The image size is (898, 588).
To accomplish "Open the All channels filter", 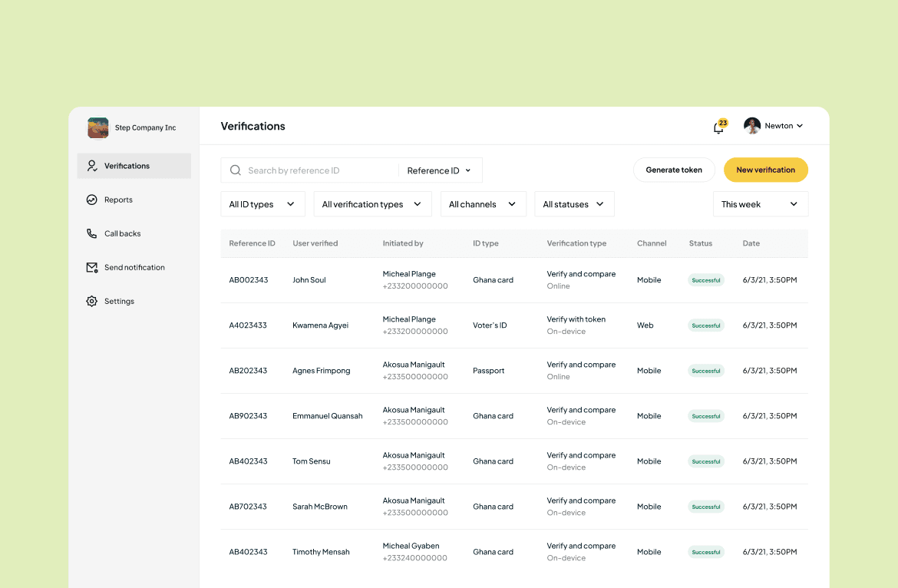I will coord(484,204).
